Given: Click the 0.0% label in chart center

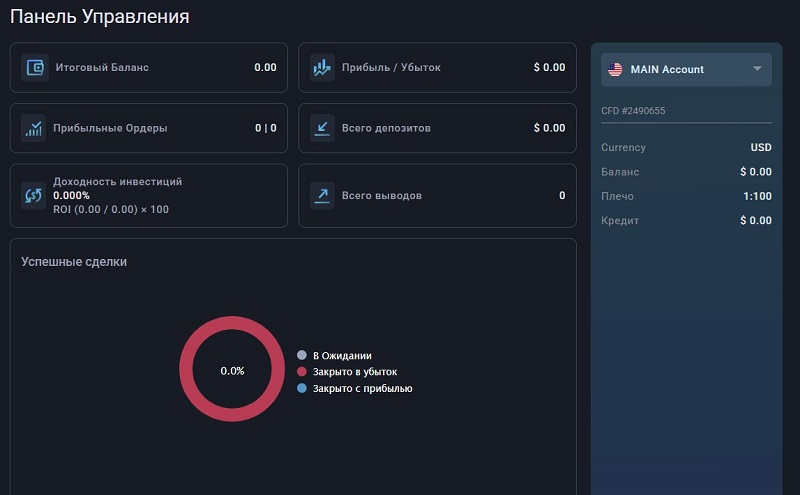Looking at the screenshot, I should (x=232, y=371).
